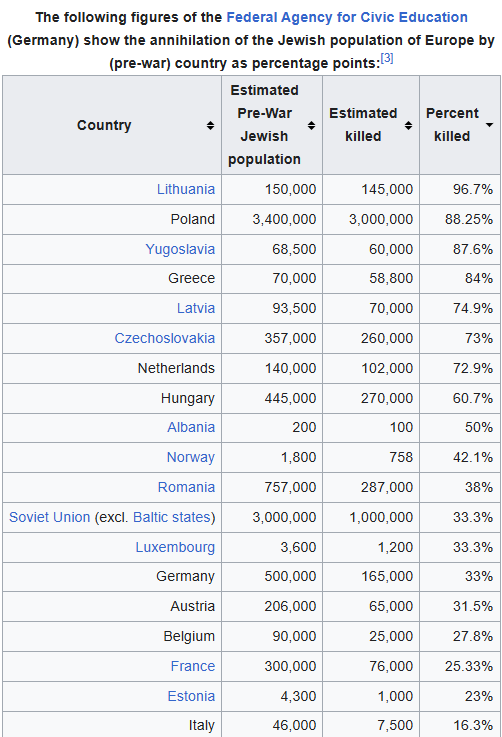Open the Albania link

191,427
